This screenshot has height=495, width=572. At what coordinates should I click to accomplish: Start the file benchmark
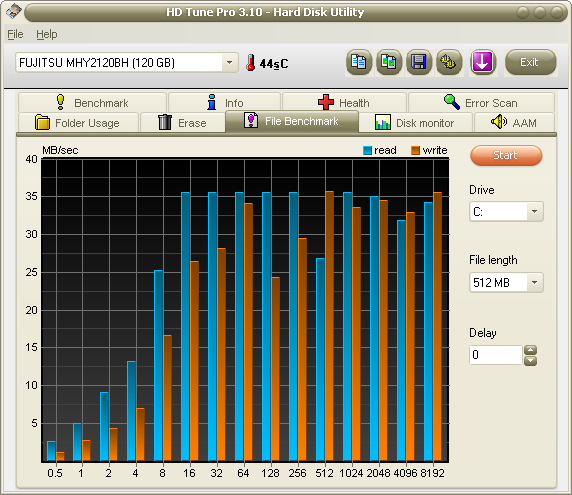[506, 155]
